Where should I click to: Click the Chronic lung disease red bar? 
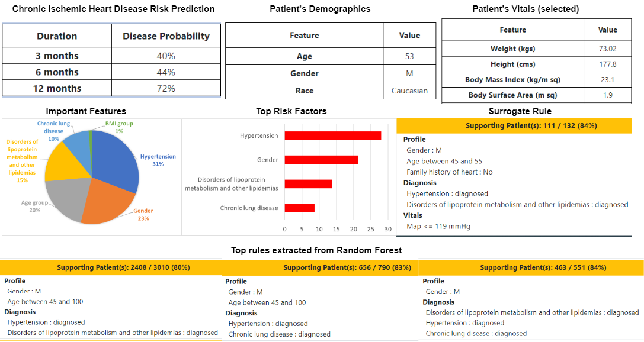299,208
